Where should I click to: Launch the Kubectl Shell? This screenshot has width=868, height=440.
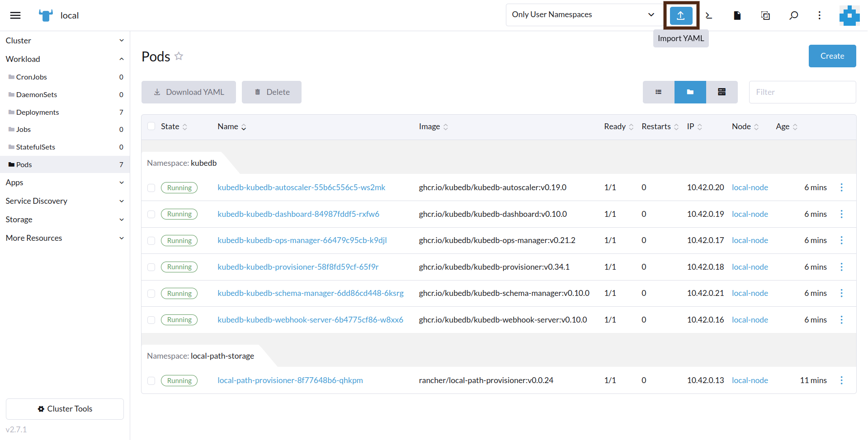(x=708, y=15)
